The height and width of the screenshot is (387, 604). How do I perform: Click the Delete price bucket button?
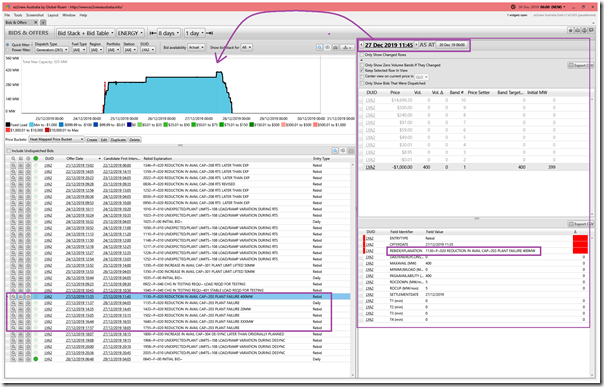(x=134, y=139)
